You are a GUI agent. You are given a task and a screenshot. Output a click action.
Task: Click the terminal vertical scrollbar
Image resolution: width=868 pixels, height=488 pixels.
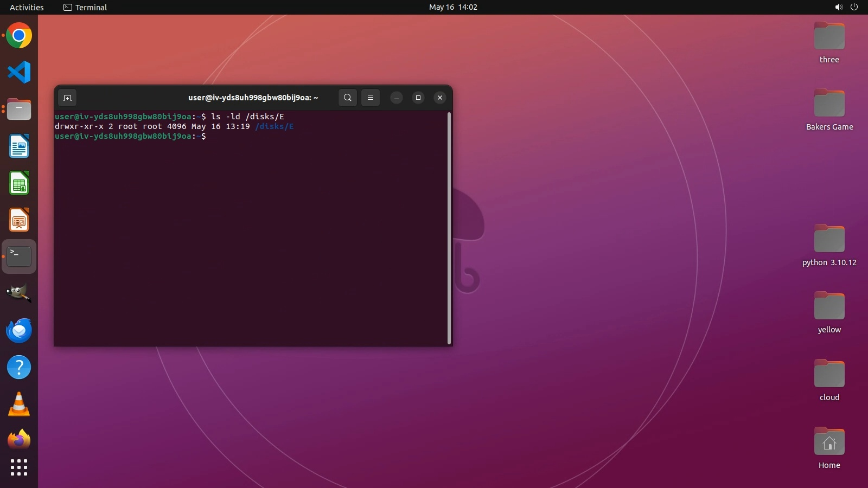(449, 228)
